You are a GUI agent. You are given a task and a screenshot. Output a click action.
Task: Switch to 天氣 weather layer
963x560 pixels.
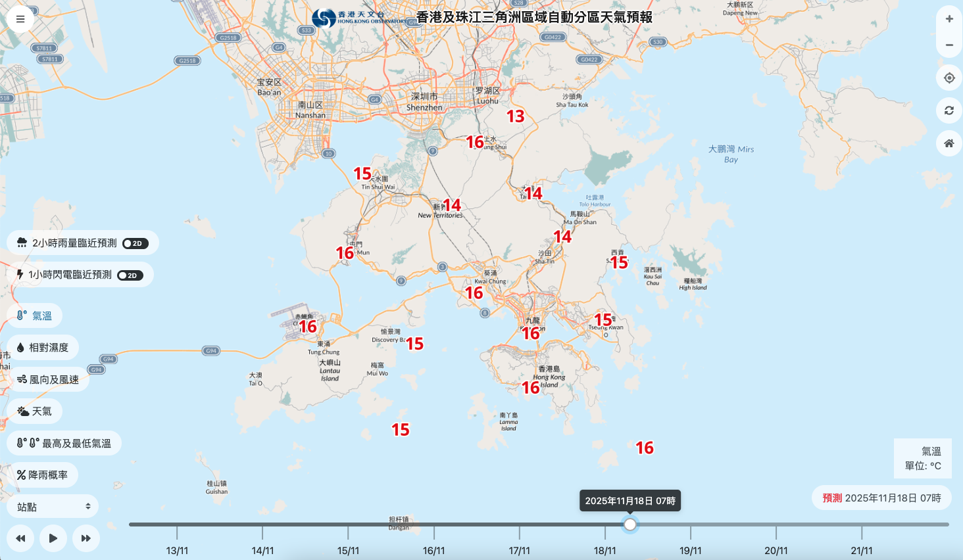pyautogui.click(x=34, y=411)
